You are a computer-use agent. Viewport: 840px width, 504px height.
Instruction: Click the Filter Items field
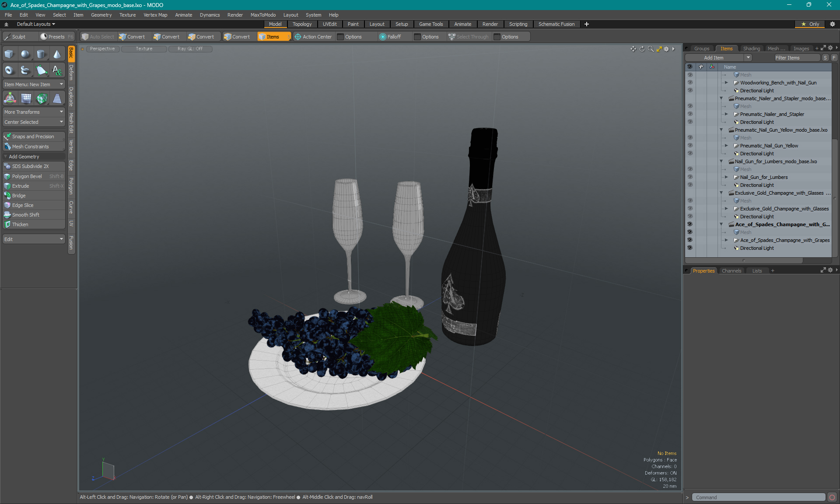click(x=796, y=58)
